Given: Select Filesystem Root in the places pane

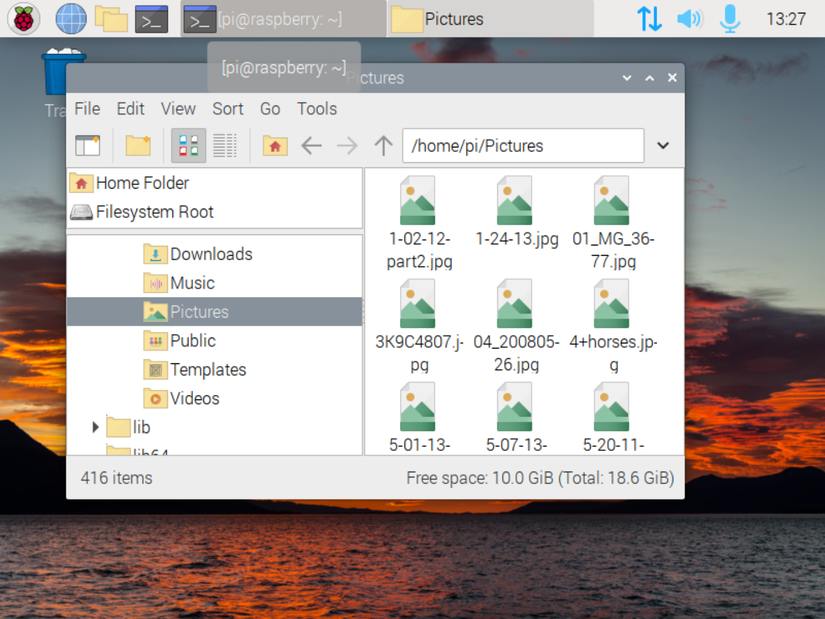Looking at the screenshot, I should coord(154,212).
